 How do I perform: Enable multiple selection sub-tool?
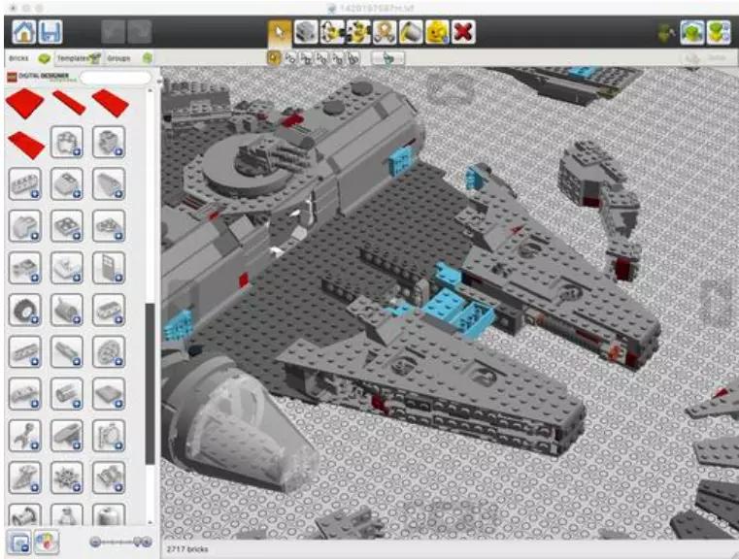pos(290,58)
